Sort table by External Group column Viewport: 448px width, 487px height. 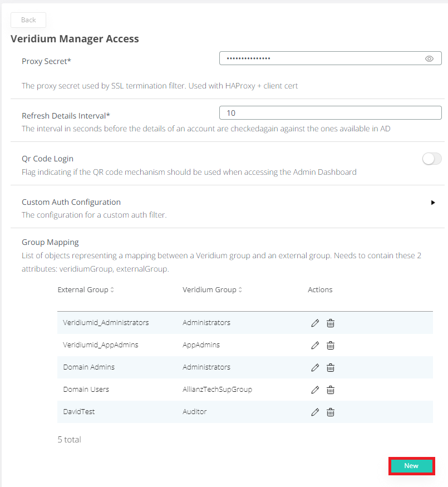tap(112, 290)
